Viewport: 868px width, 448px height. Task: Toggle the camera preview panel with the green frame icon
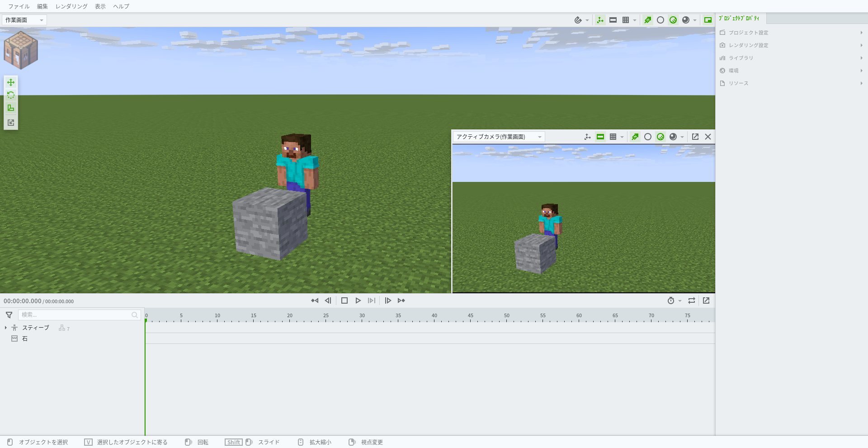point(708,20)
